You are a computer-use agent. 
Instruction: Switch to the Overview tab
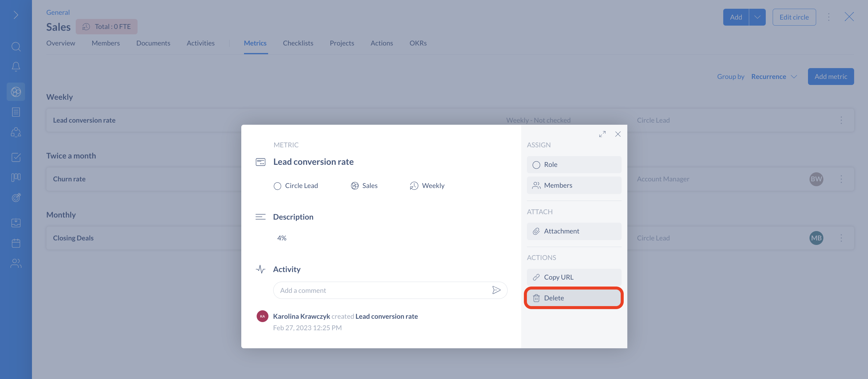pyautogui.click(x=61, y=43)
